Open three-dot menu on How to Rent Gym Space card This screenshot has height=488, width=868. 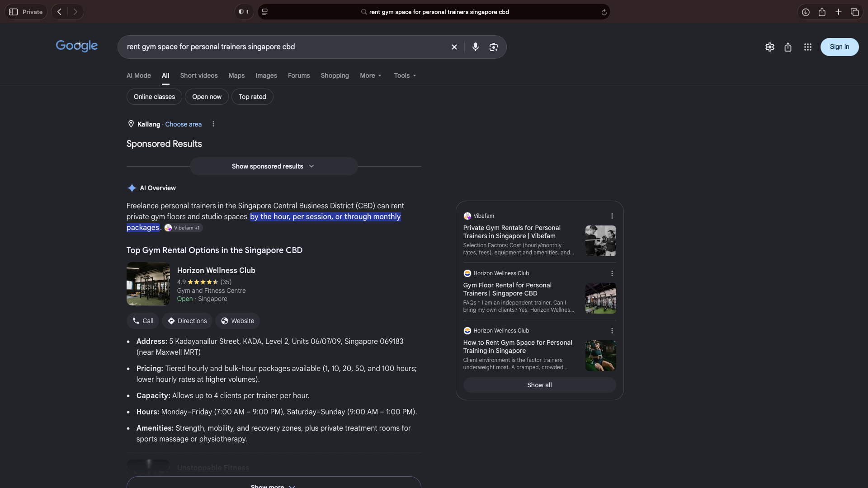point(612,331)
